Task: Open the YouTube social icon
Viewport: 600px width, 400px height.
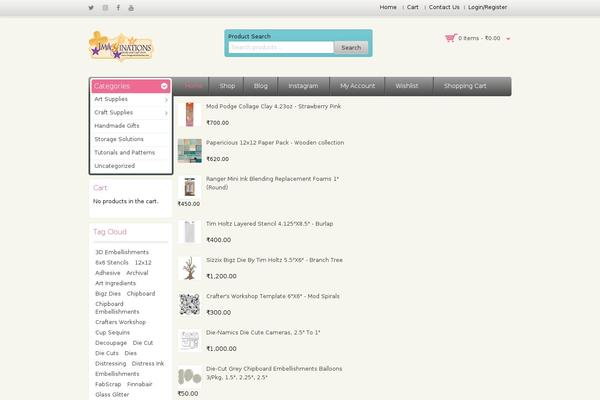Action: 131,8
